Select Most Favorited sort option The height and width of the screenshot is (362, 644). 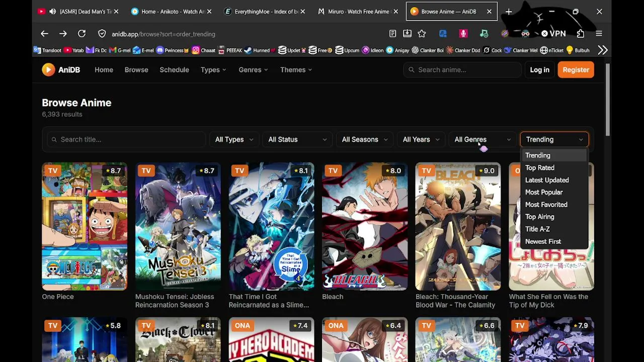coord(553,205)
